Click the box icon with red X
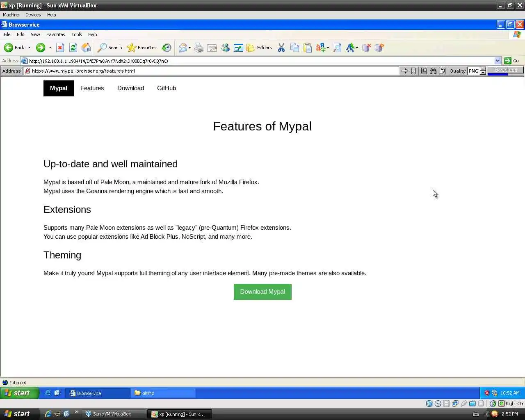Viewport: 525px width, 420px height. tap(366, 48)
